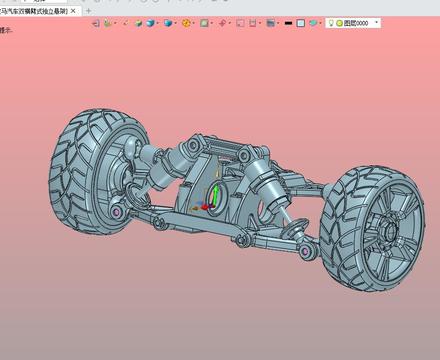Click the green square section view icon

(x=204, y=23)
